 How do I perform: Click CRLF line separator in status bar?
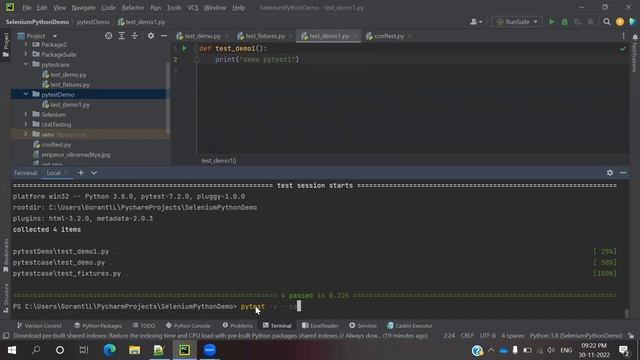[467, 336]
